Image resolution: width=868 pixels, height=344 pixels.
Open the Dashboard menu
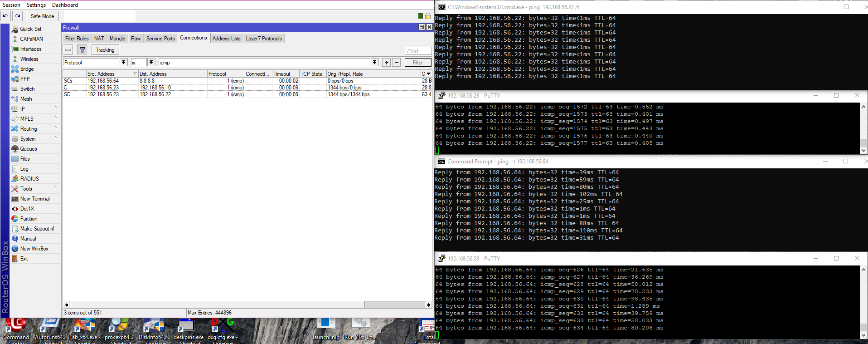coord(65,5)
